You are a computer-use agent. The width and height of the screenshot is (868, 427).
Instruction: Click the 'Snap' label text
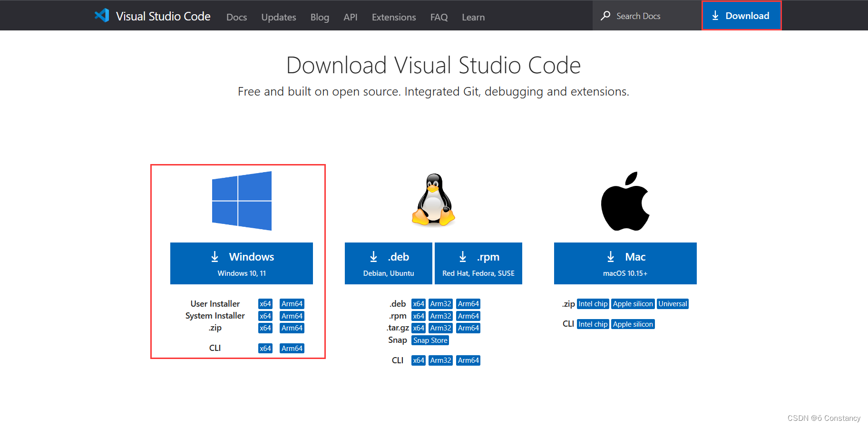coord(398,340)
